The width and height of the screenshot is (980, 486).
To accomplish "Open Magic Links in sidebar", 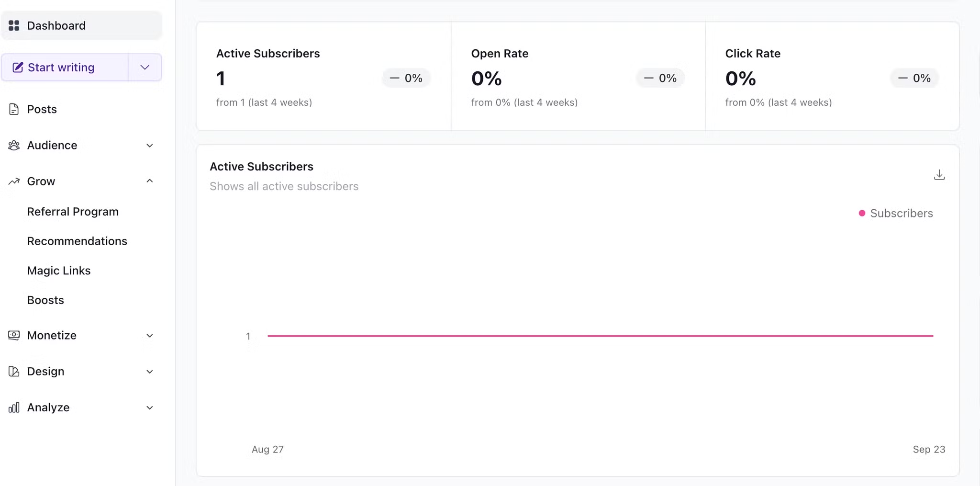I will point(59,271).
